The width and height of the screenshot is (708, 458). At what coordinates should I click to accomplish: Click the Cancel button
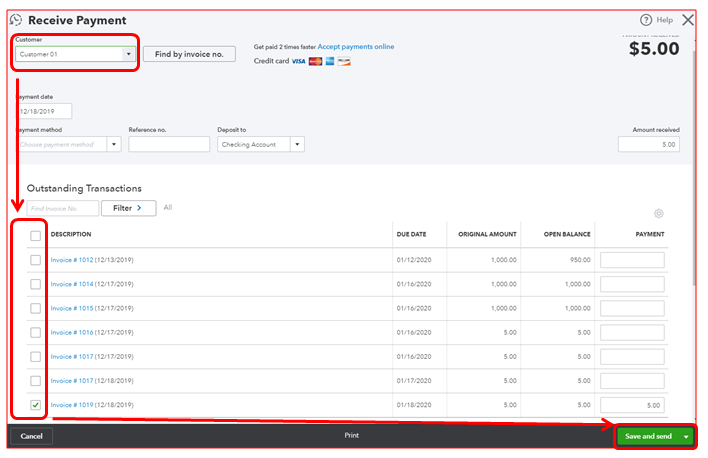click(x=32, y=436)
